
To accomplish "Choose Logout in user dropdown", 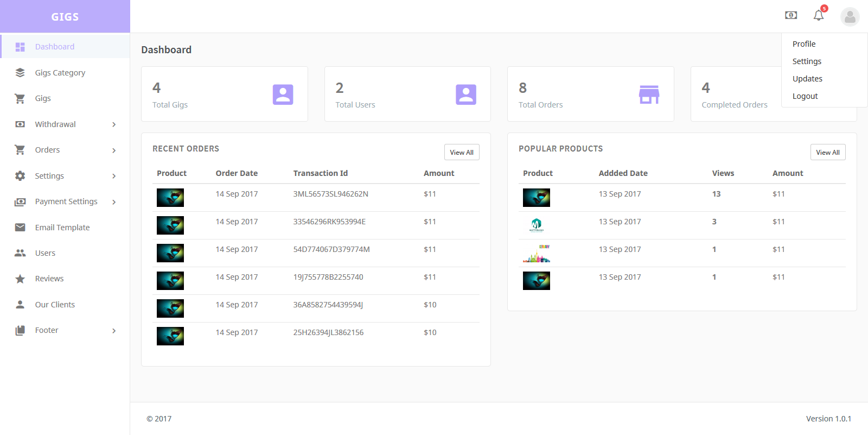I will point(805,96).
